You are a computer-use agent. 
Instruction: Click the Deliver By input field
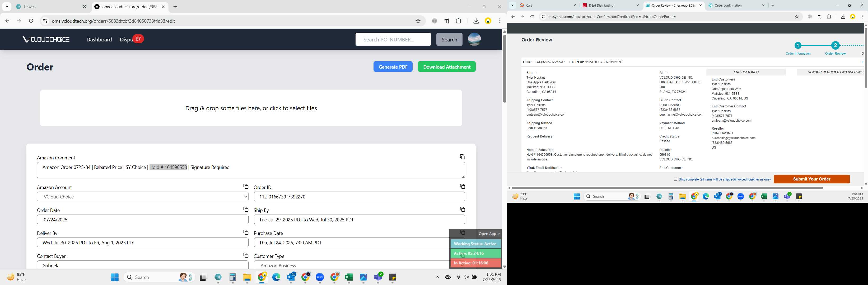click(143, 243)
